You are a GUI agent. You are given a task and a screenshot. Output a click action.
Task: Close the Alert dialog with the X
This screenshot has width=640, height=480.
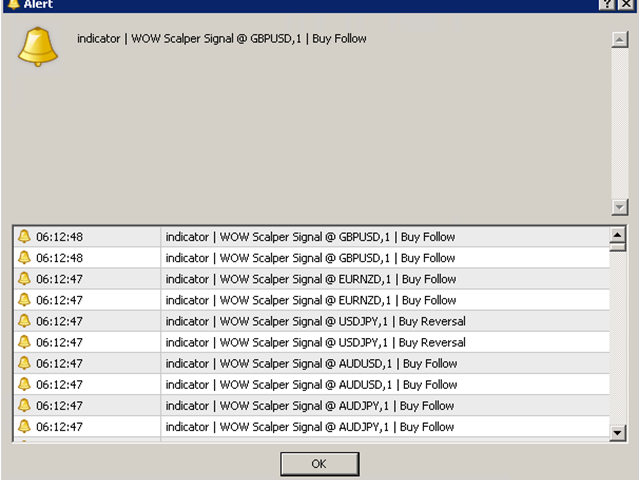(626, 4)
